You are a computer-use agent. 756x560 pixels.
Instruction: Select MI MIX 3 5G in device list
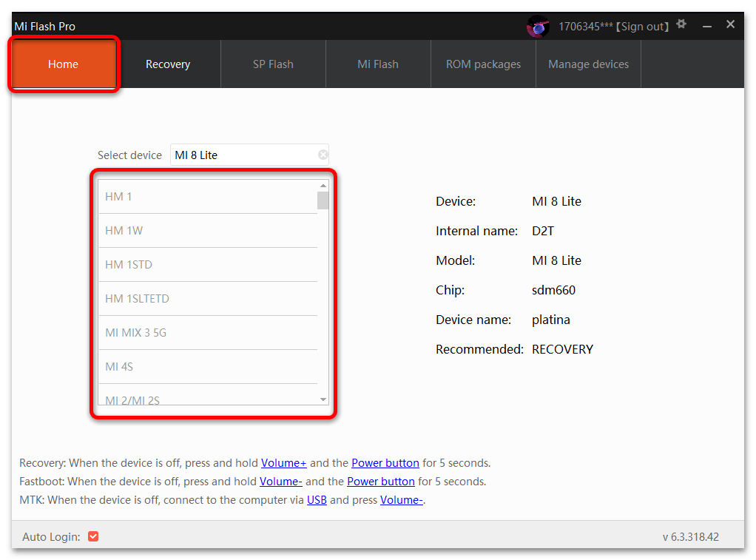point(208,333)
